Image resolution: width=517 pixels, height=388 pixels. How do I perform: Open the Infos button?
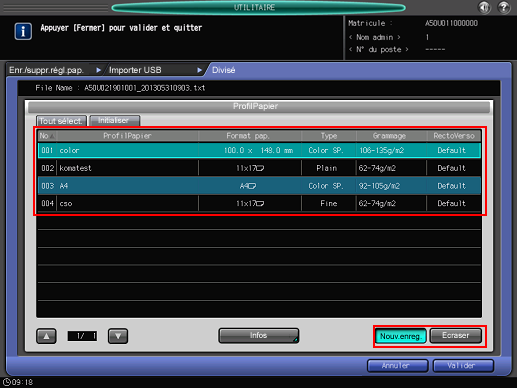tap(259, 335)
